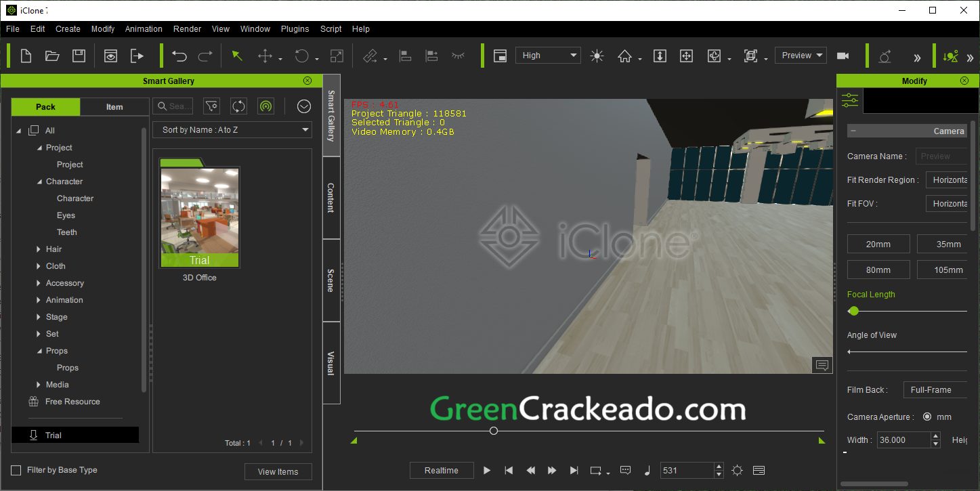Activate the Scale tool
This screenshot has width=980, height=491.
pos(337,56)
